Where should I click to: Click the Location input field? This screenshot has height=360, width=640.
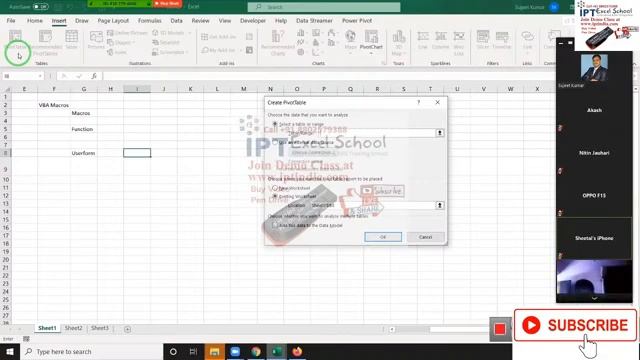click(372, 205)
